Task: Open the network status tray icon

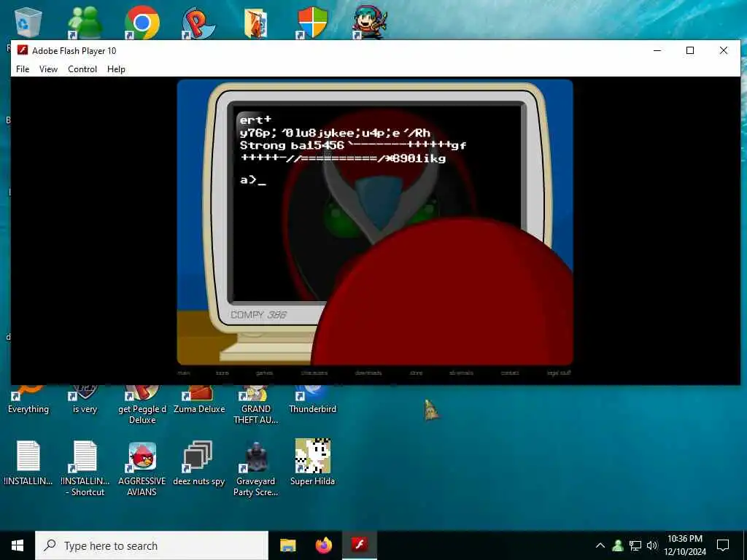Action: click(635, 545)
